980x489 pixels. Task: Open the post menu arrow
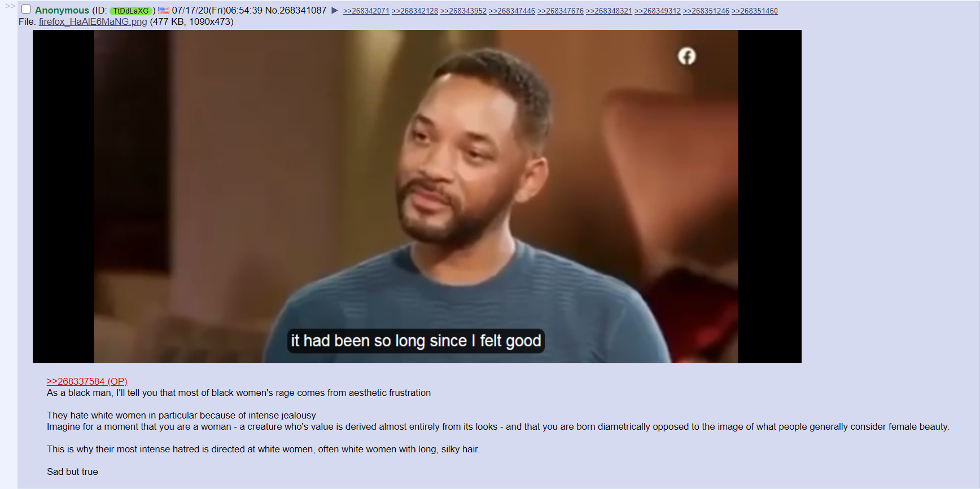pos(334,10)
